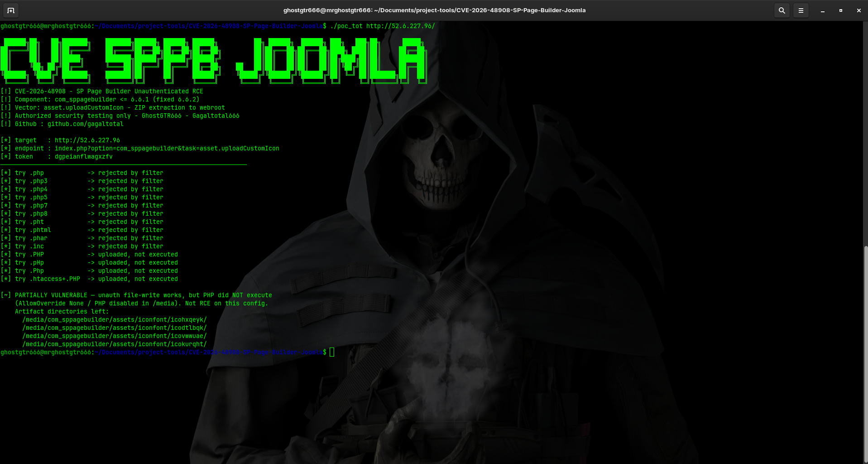868x464 pixels.
Task: Click the window title in the header bar
Action: tap(434, 10)
